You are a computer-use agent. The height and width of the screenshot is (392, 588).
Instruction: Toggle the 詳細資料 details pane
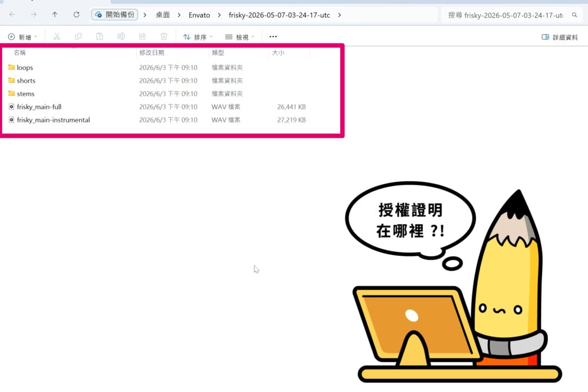coord(560,36)
